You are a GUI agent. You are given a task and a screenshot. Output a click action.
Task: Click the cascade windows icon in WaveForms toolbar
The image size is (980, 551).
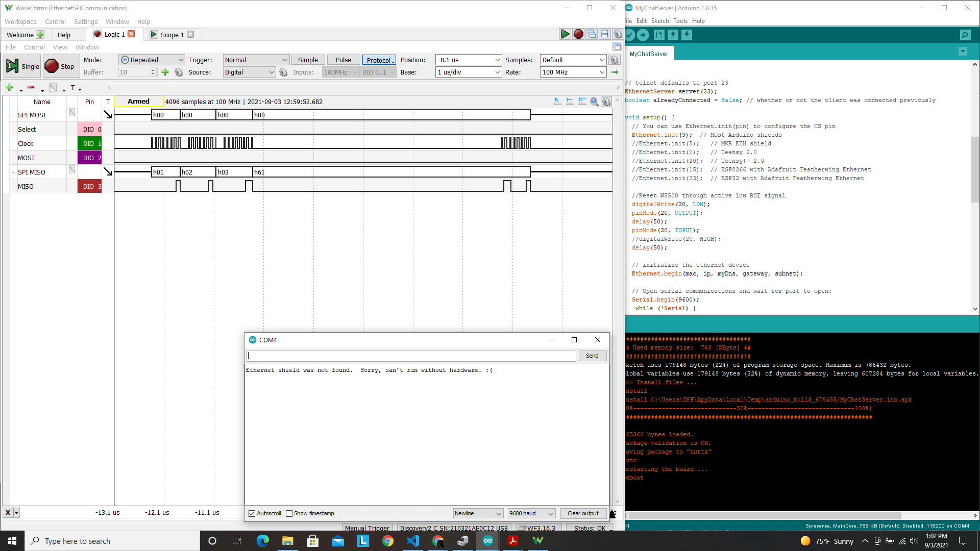tap(592, 34)
